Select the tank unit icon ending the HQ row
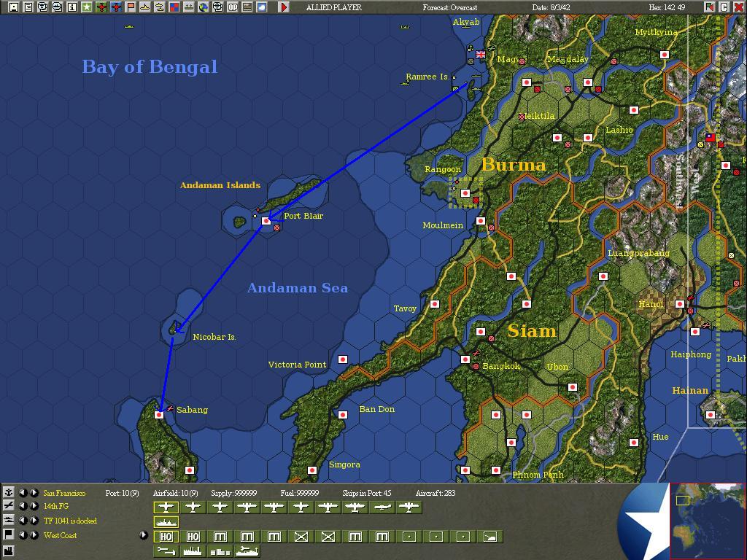747x560 pixels. click(489, 537)
